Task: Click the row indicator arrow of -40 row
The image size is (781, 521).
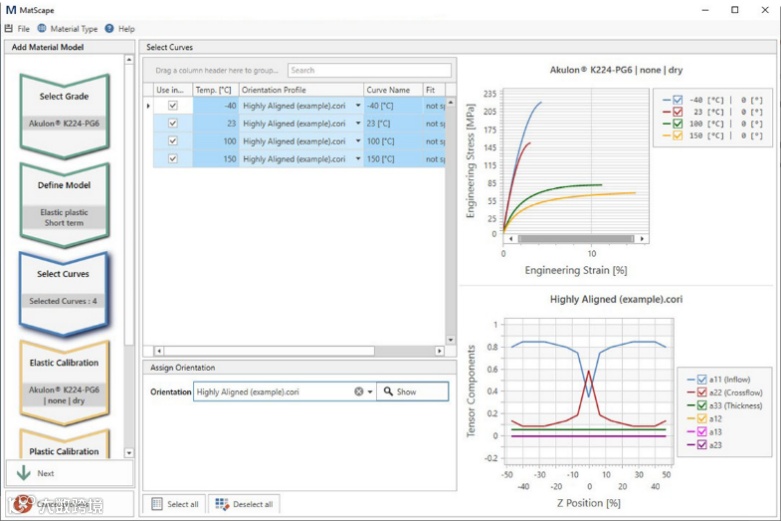Action: point(148,106)
